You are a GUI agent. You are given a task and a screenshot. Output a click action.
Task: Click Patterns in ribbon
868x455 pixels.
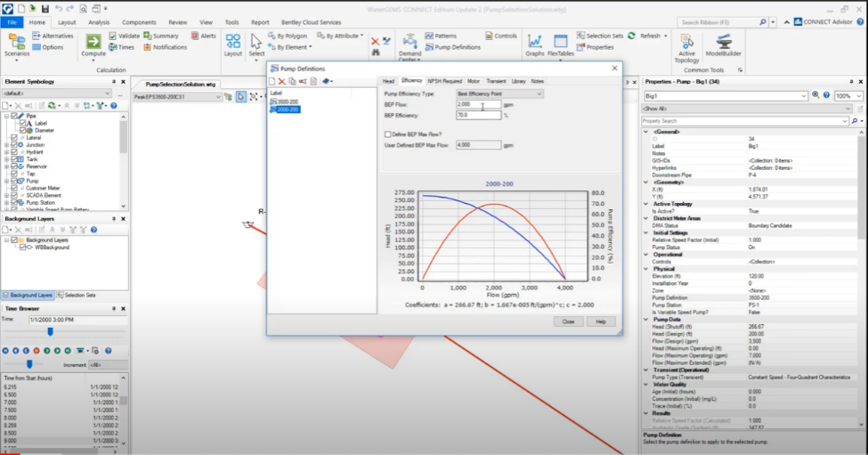441,36
